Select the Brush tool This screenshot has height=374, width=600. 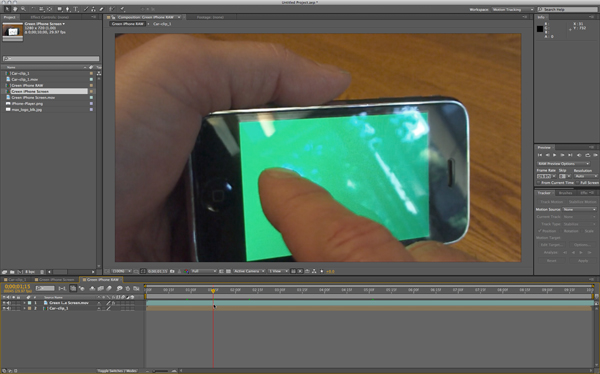pos(86,9)
